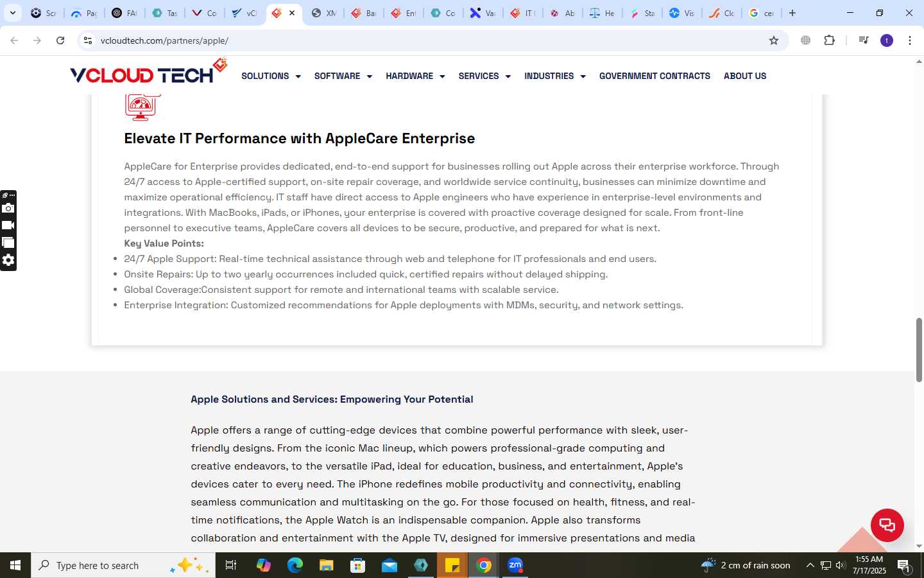Click the video record icon in side toolbar
Screen dimensions: 924x578
[8, 225]
